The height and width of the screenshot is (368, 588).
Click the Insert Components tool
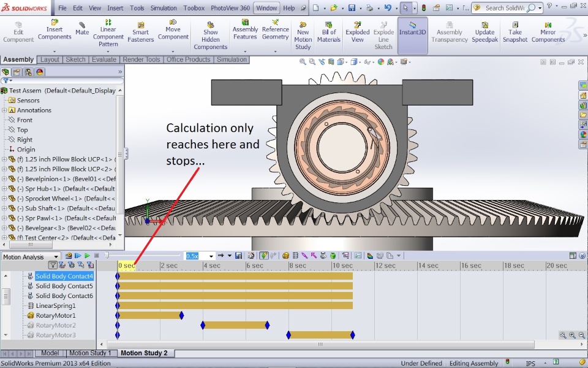[55, 29]
